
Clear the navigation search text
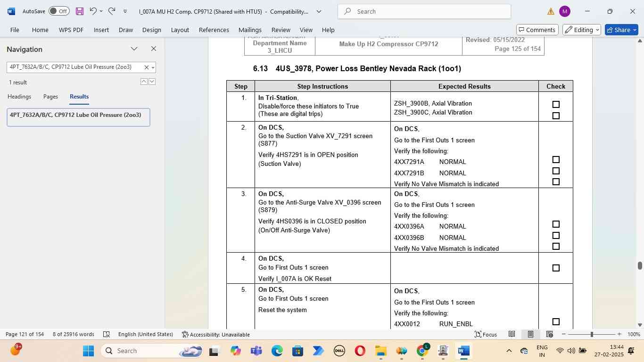click(x=146, y=67)
